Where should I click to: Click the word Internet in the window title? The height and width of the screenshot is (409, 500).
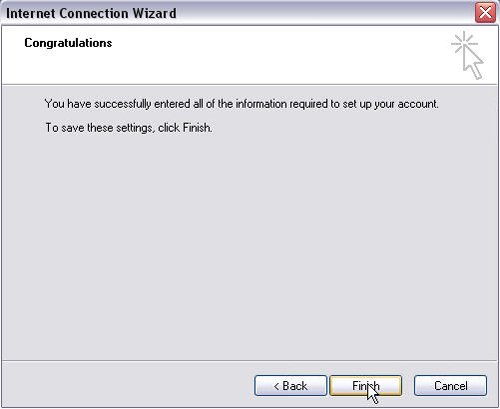click(31, 13)
